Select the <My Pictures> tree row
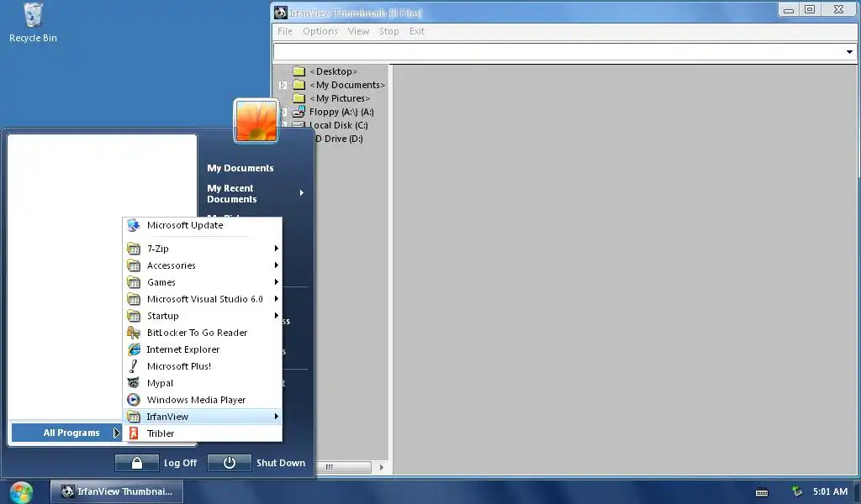The image size is (861, 504). click(x=340, y=98)
